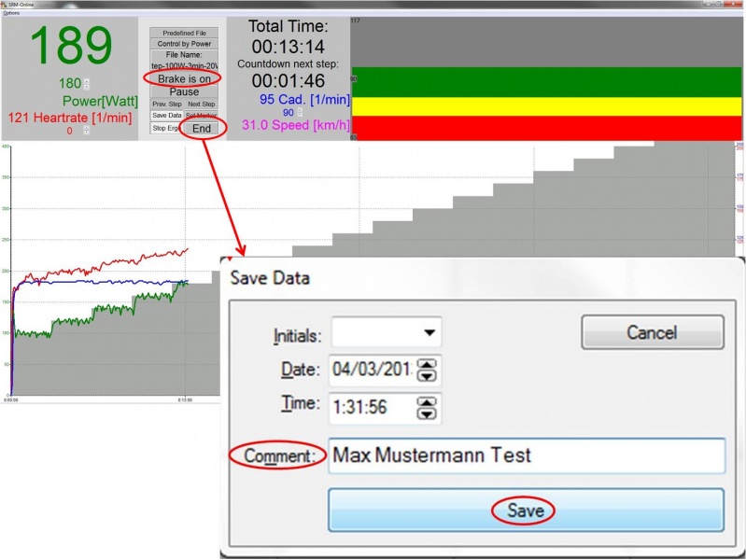This screenshot has height=560, width=746.
Task: Adjust the target cadence 90 stepper
Action: click(x=301, y=113)
